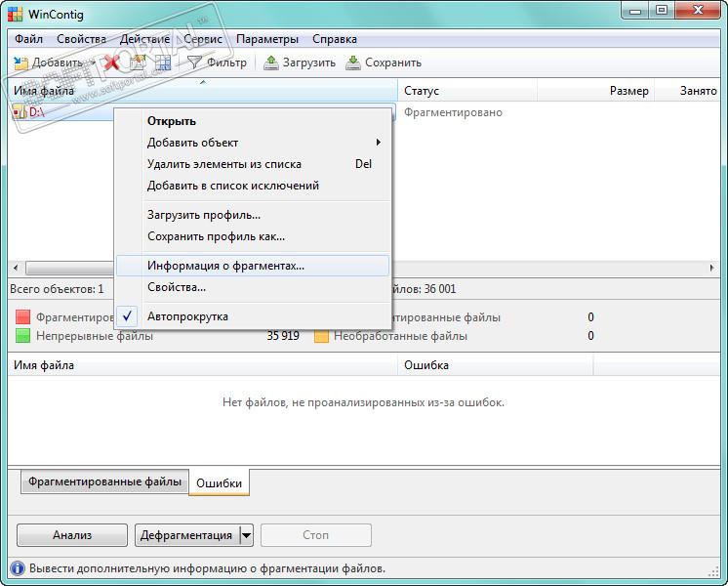Click the Фильтр funnel icon
This screenshot has height=586, width=728.
coord(194,63)
